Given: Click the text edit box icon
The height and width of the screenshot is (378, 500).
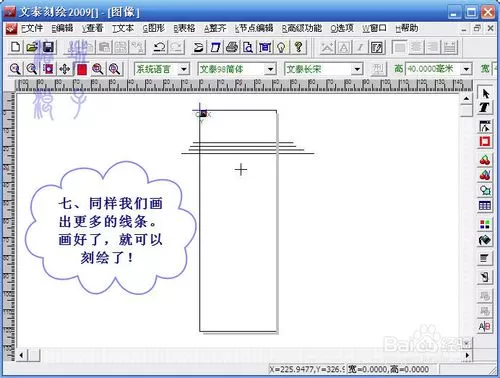Looking at the screenshot, I should (377, 47).
